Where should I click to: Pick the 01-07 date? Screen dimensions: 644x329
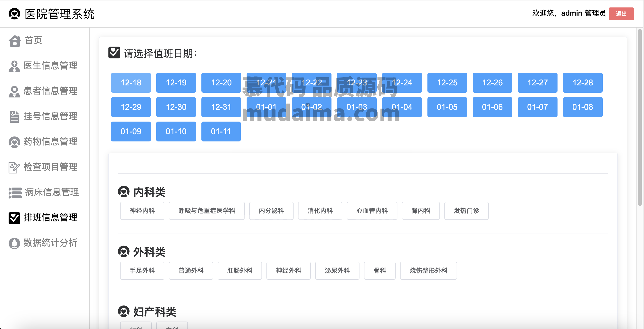pyautogui.click(x=537, y=107)
